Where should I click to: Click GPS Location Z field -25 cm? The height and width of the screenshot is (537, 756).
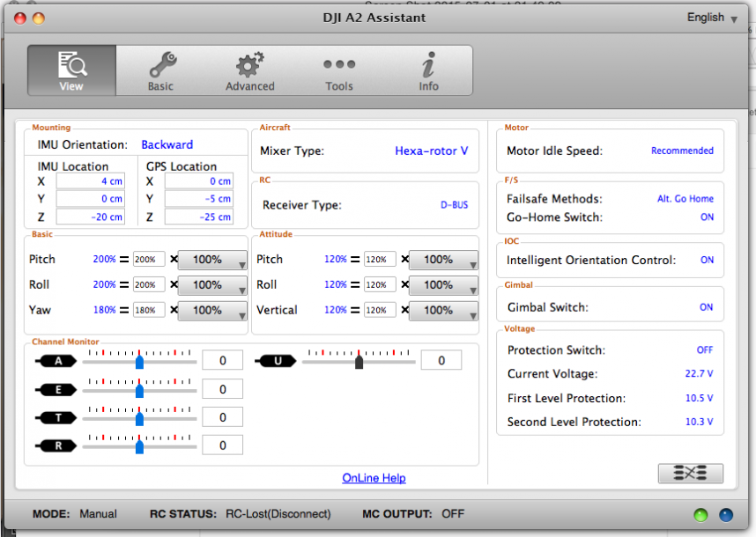click(x=199, y=217)
